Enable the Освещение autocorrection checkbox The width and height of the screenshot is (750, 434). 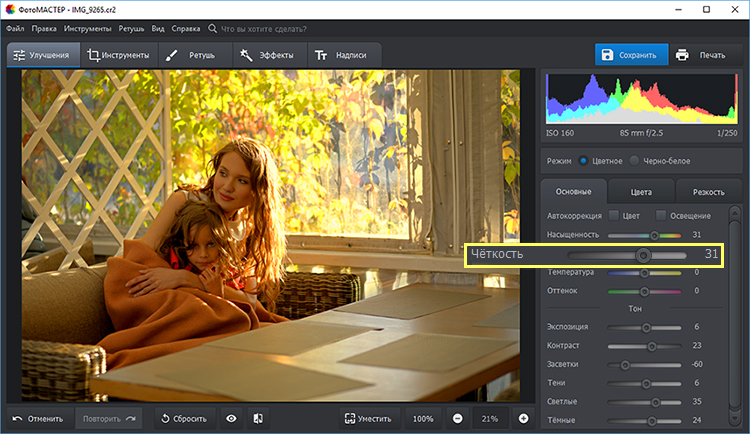click(x=661, y=215)
